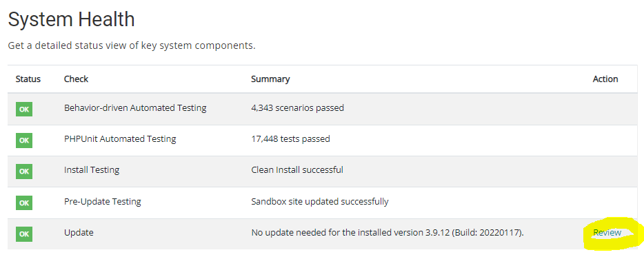Viewport: 644px width, 259px height.
Task: Select the Pre-Update Testing check name
Action: coord(102,202)
